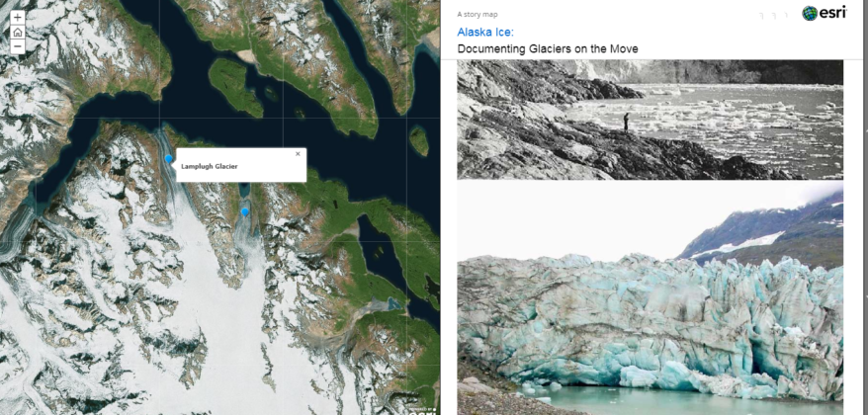The width and height of the screenshot is (868, 415).
Task: Click the Lamplugh Glacier map marker
Action: point(169,158)
